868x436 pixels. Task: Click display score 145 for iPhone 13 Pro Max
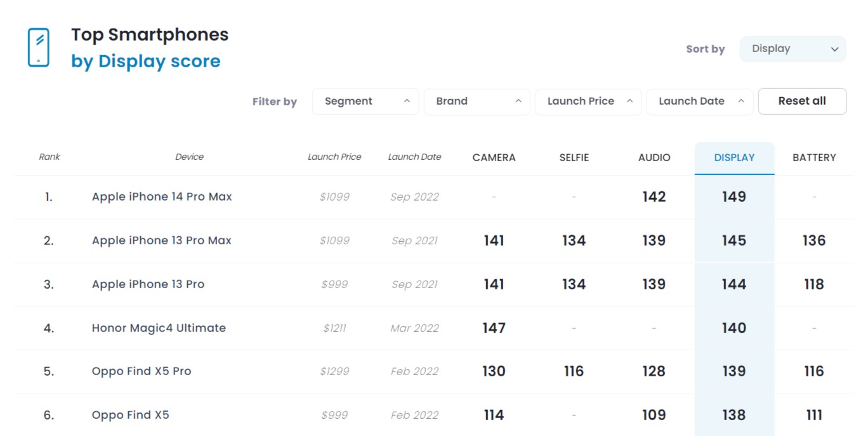[x=734, y=241]
